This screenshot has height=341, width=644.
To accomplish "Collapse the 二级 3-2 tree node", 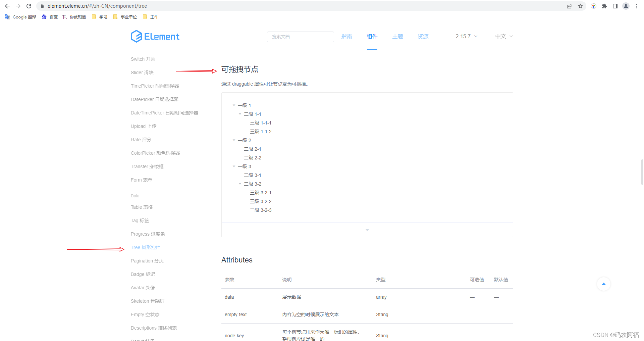I will 240,184.
